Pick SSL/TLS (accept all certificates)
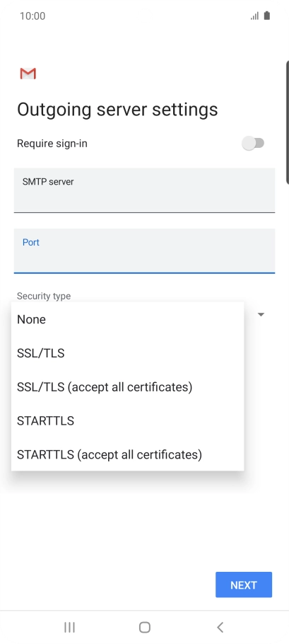This screenshot has width=289, height=644. click(x=127, y=387)
